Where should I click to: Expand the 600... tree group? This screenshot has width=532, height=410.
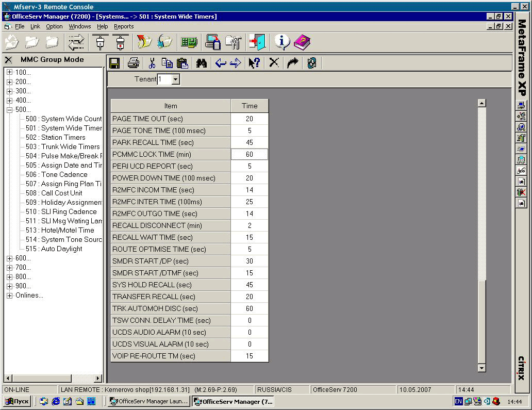coord(9,258)
